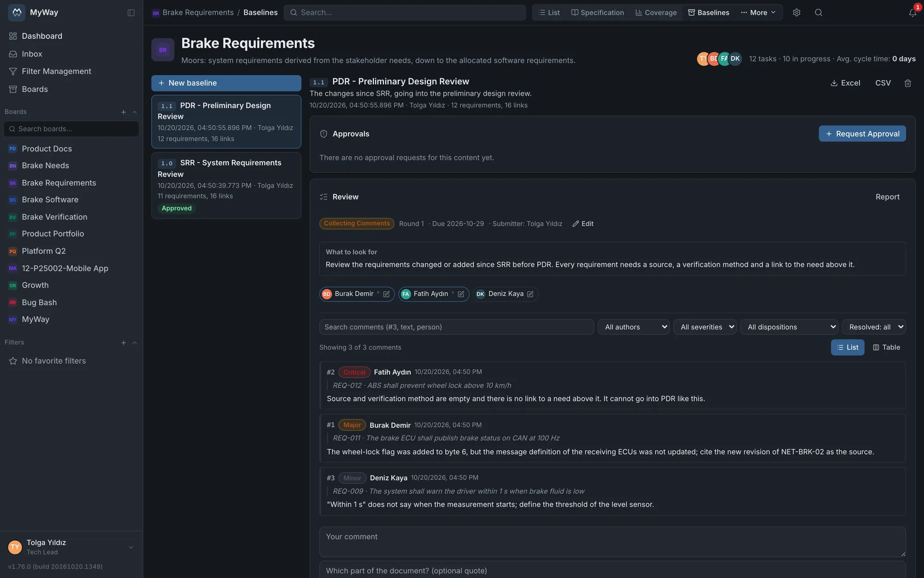Edit reviewer Fatih Aydın's pencil icon
This screenshot has width=924, height=578.
(461, 294)
